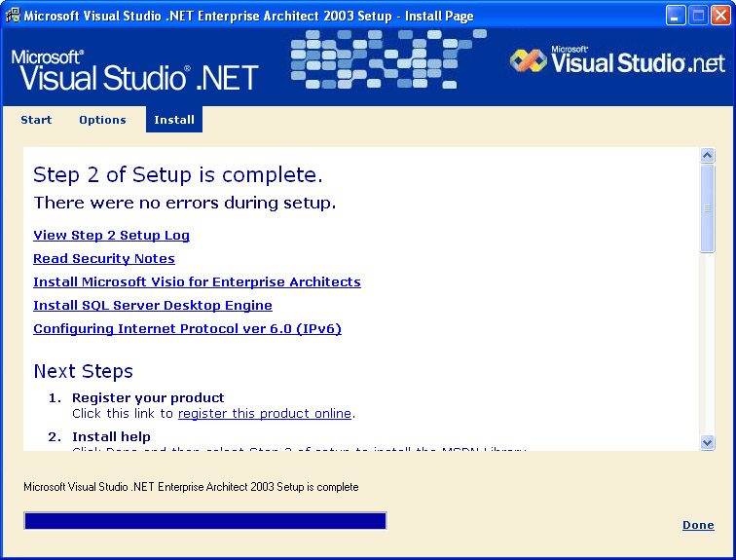Viewport: 736px width, 560px height.
Task: Open Configuring Internet Protocol ver 6.0 link
Action: click(187, 328)
